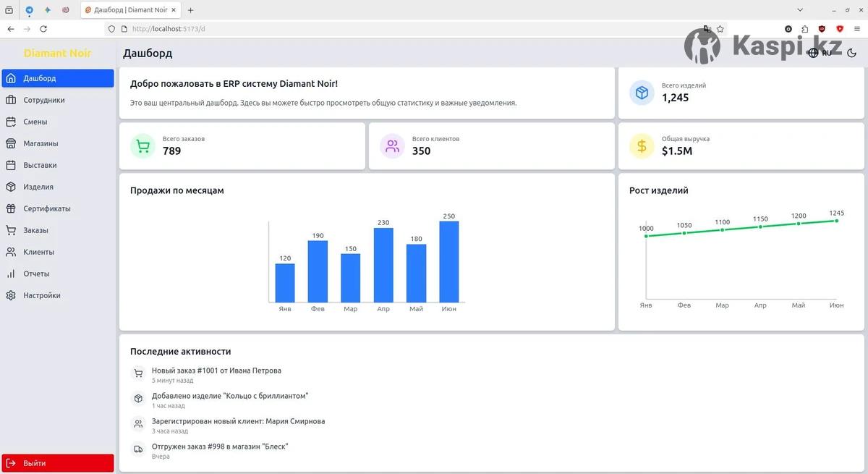Open the Firefox hamburger menu

(857, 29)
